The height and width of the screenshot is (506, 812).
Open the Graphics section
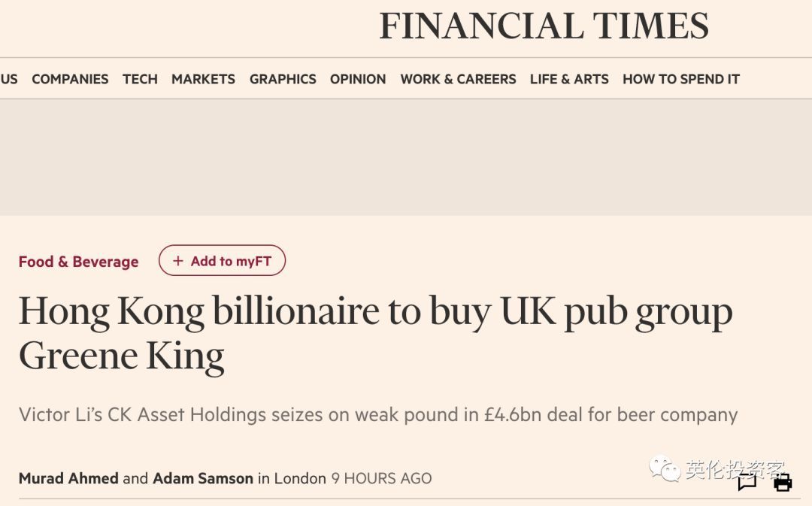[283, 79]
